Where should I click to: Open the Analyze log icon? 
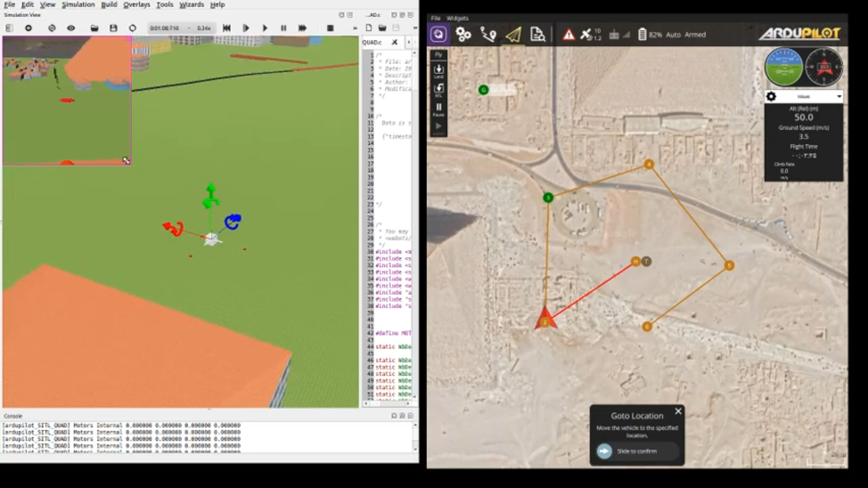[x=537, y=34]
